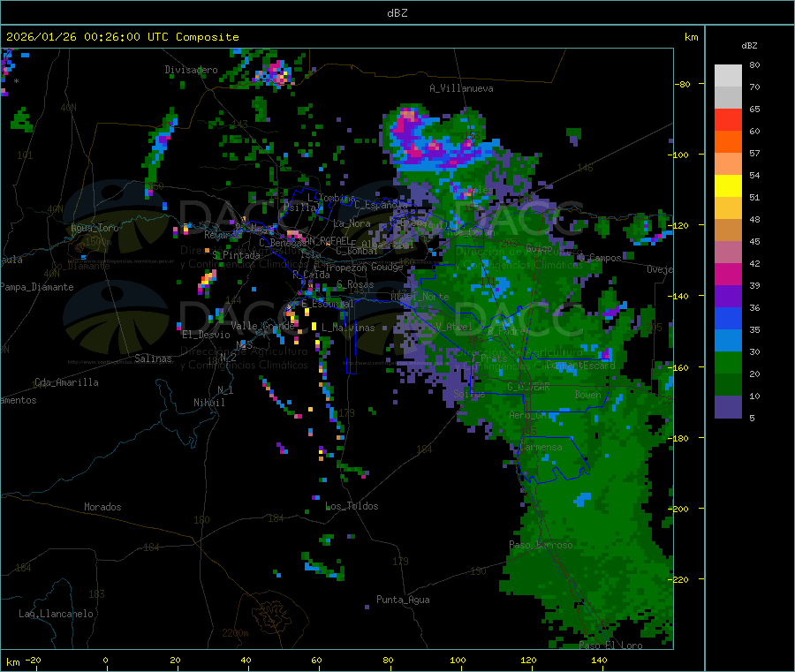
Task: Click the Paso_Barroso map label
Action: [541, 545]
